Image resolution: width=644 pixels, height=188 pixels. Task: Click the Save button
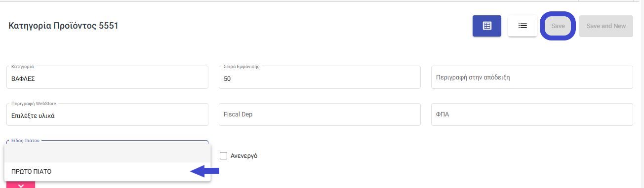pyautogui.click(x=558, y=26)
